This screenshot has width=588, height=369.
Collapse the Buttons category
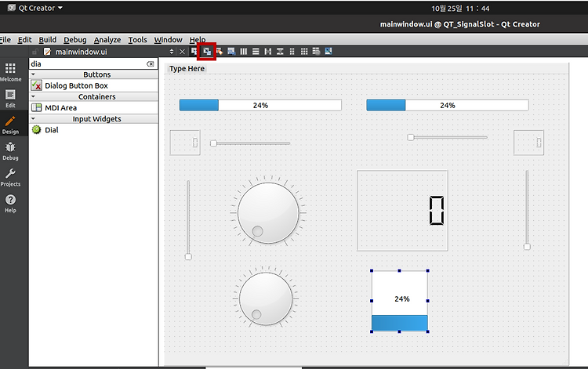click(x=33, y=74)
